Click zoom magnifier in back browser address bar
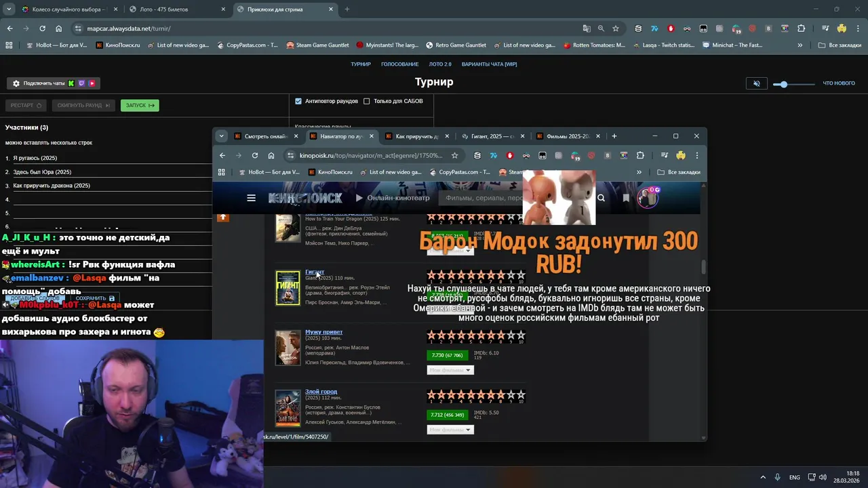The image size is (868, 488). point(601,28)
